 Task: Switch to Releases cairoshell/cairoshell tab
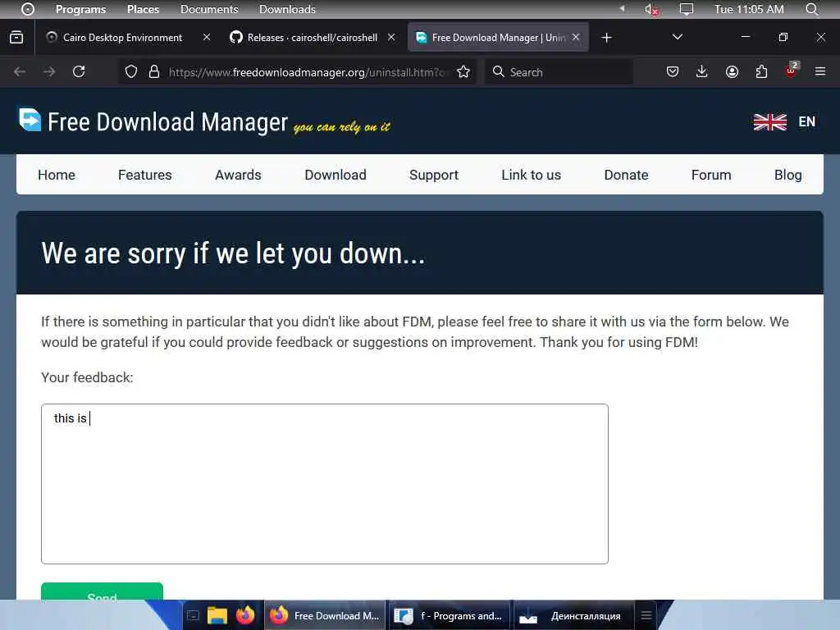point(313,38)
